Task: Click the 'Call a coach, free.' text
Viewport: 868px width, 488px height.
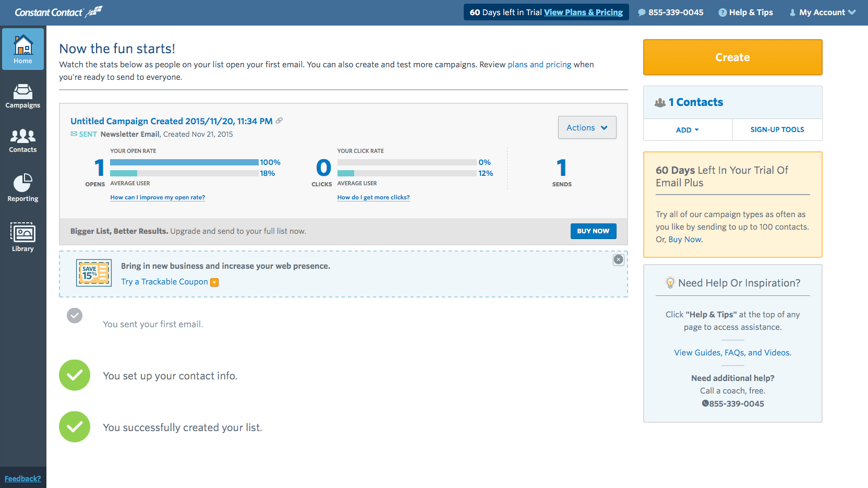Action: (732, 391)
